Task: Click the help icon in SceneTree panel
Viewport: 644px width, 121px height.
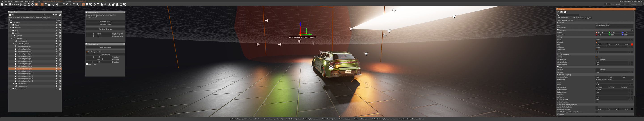Action: coord(60,15)
